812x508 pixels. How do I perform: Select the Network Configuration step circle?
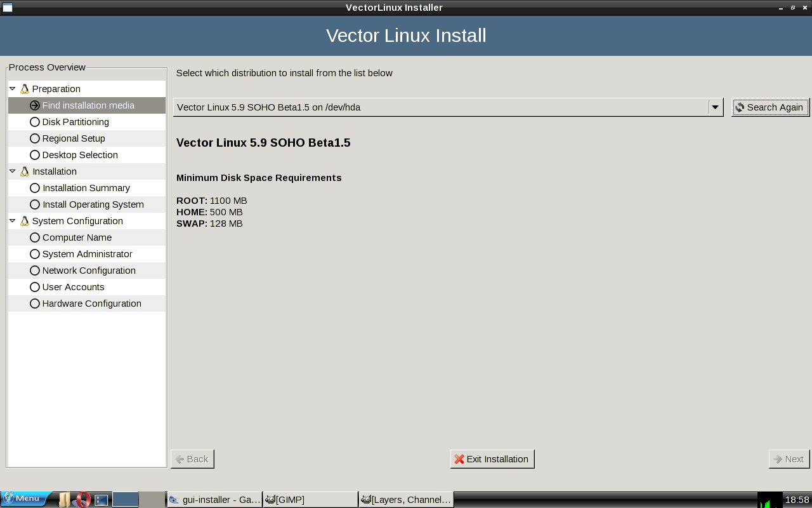(35, 271)
